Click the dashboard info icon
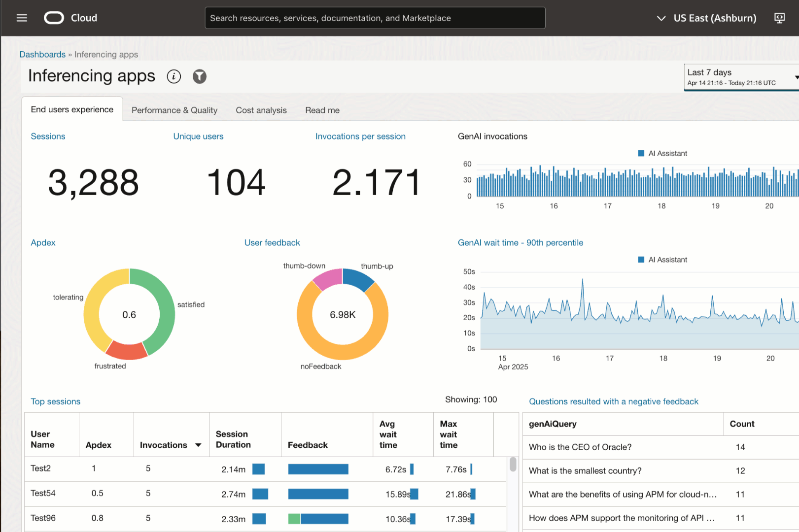 point(174,76)
